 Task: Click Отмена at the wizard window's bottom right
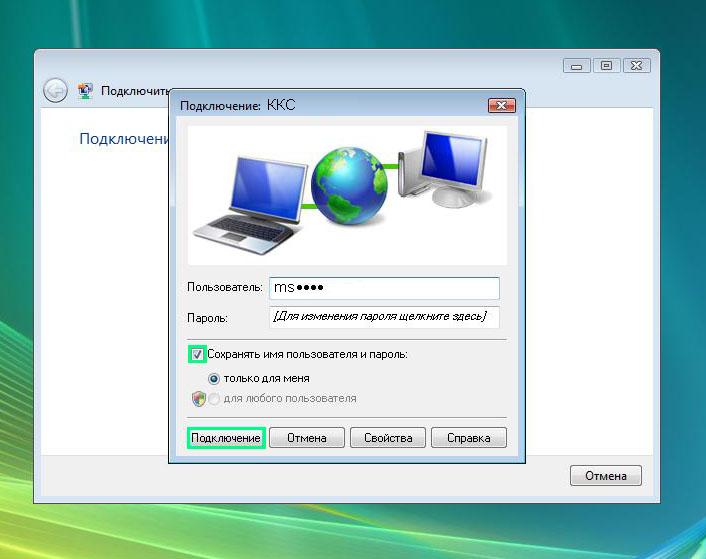606,476
